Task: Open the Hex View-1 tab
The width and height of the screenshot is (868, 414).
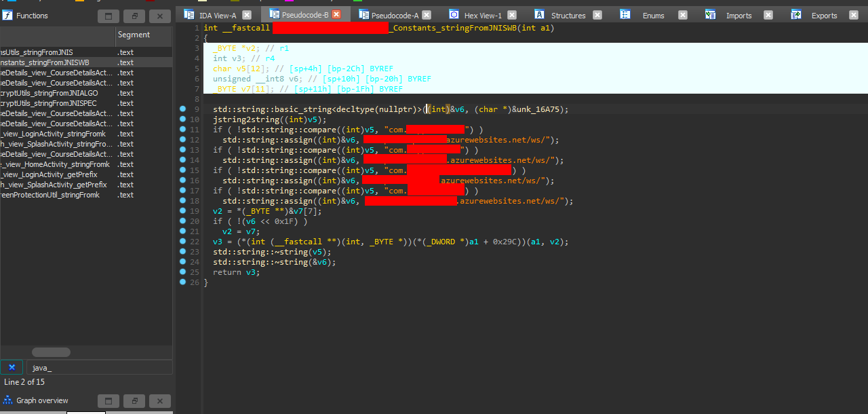Action: [x=483, y=15]
